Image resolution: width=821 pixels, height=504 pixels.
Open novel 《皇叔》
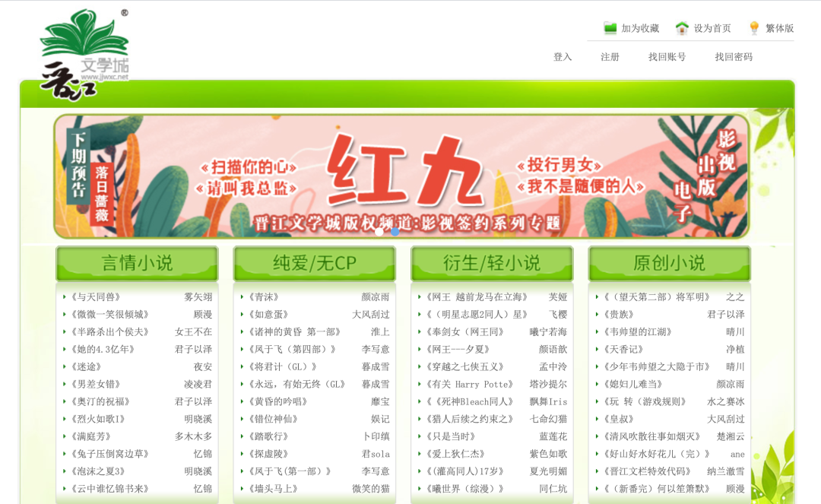click(619, 419)
